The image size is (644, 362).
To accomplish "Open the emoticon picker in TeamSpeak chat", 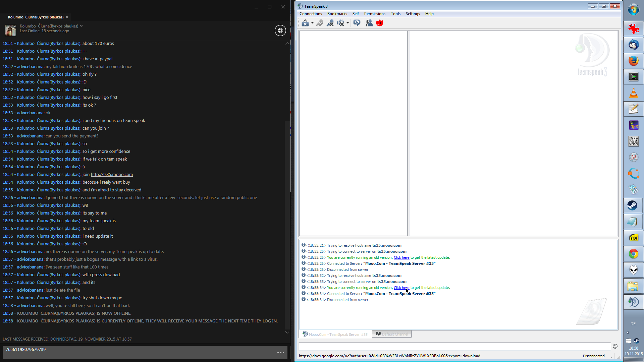I will 615,346.
